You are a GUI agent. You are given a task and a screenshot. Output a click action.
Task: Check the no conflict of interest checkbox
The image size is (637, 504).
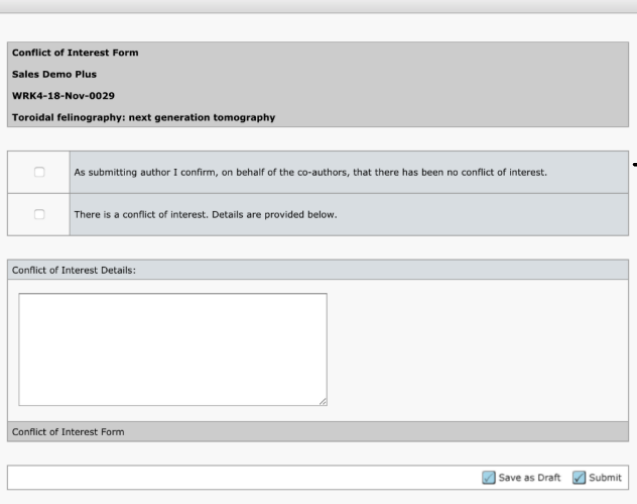point(39,172)
